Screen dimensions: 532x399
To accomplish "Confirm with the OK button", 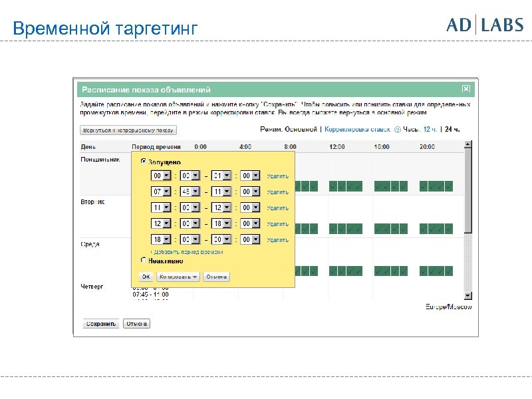I will pos(146,277).
